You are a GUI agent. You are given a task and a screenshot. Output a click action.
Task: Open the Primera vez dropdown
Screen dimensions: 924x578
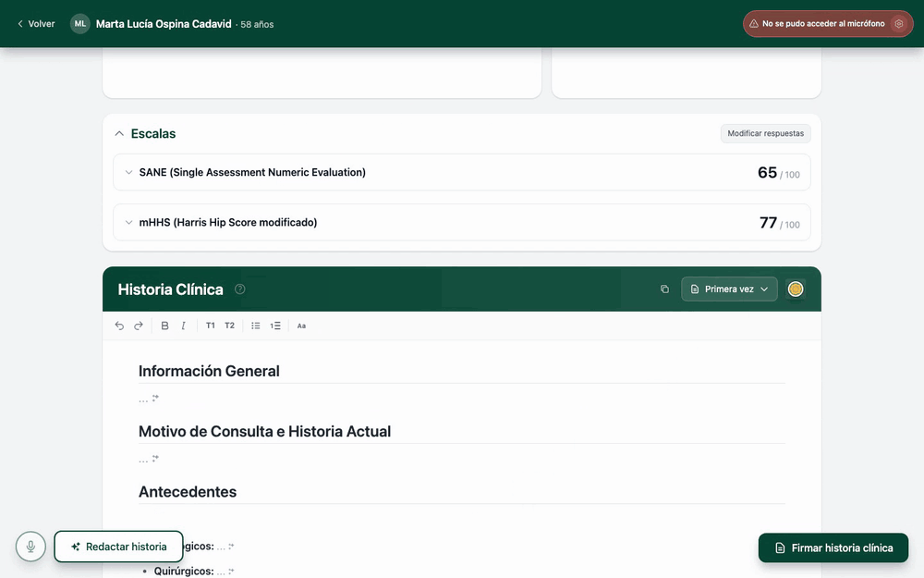[729, 289]
